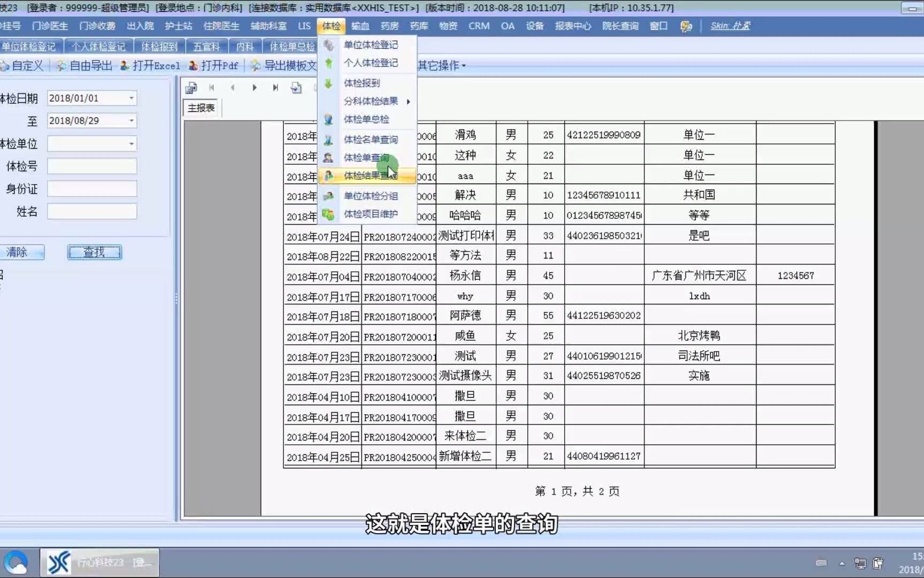This screenshot has height=578, width=924.
Task: Open the 报表中心 top menu
Action: (573, 26)
